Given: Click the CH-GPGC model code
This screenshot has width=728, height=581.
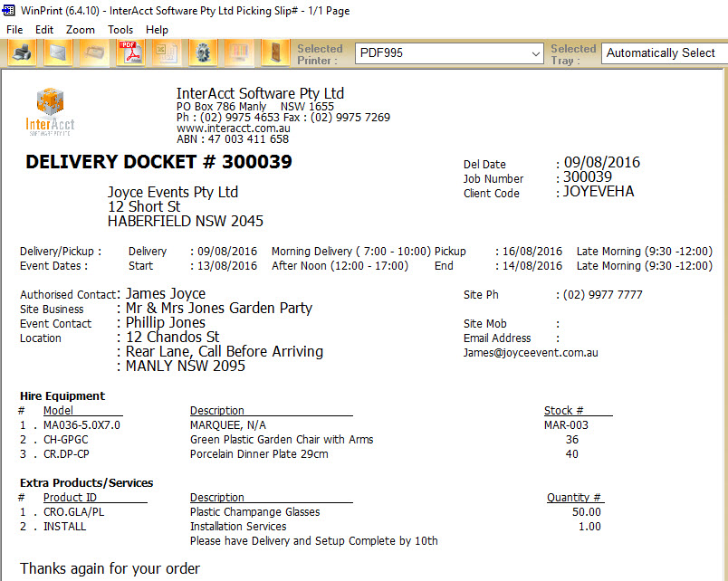Looking at the screenshot, I should coord(65,440).
